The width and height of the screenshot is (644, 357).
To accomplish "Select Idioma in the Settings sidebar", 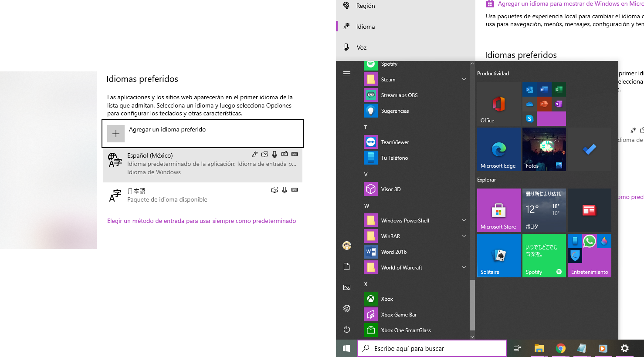I will (406, 27).
